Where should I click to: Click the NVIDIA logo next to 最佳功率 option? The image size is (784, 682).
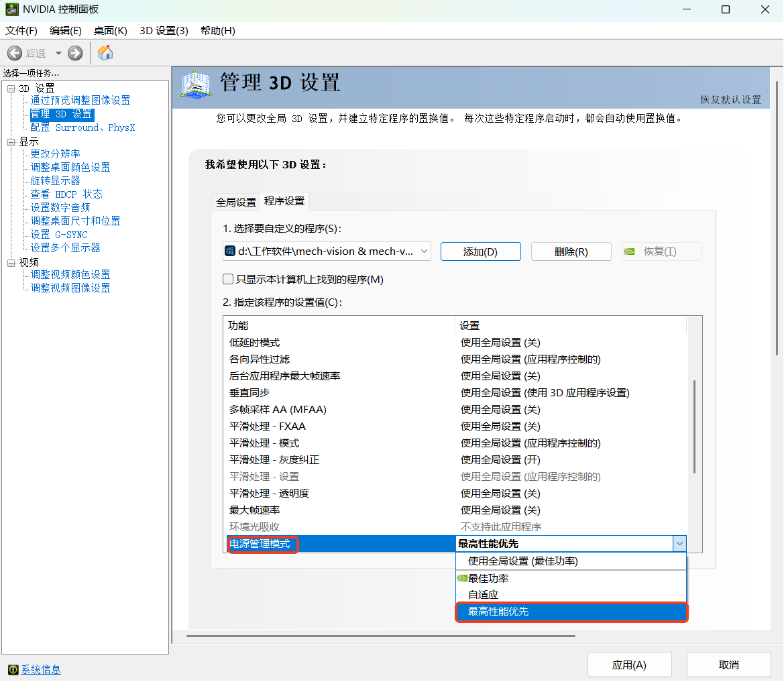click(x=461, y=578)
